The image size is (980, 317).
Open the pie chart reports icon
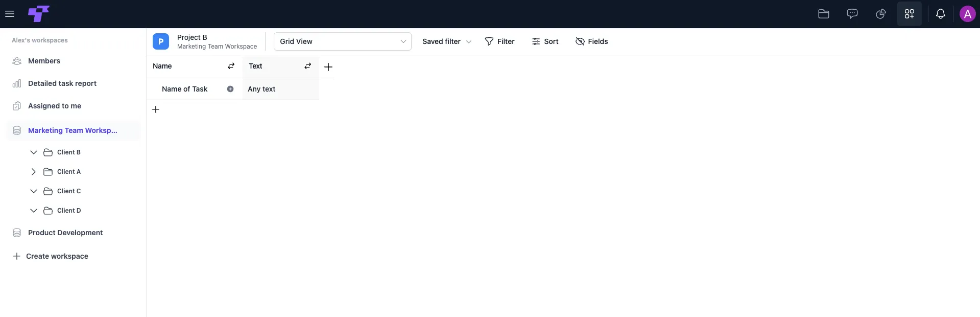tap(880, 14)
